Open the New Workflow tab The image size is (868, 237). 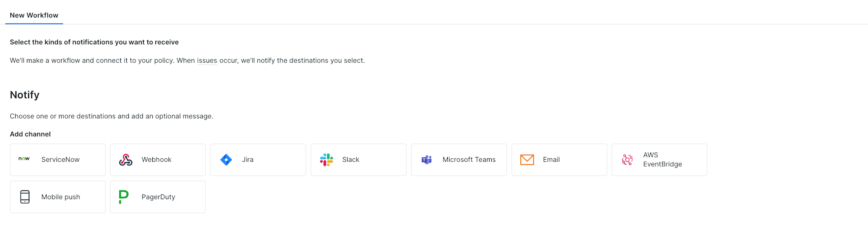pyautogui.click(x=34, y=15)
